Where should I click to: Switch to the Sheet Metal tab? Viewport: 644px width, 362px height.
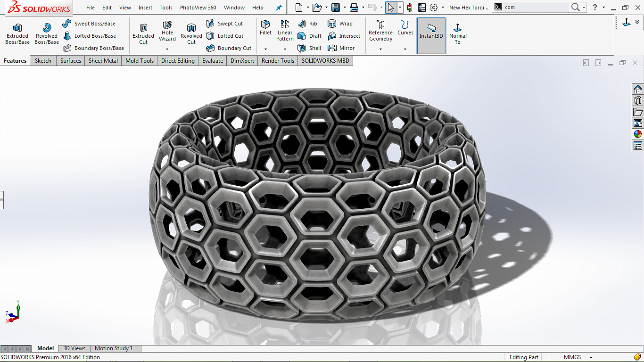pos(103,60)
